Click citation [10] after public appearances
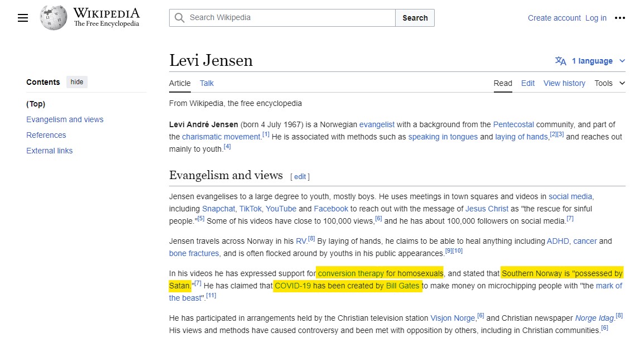The width and height of the screenshot is (644, 352). click(458, 251)
